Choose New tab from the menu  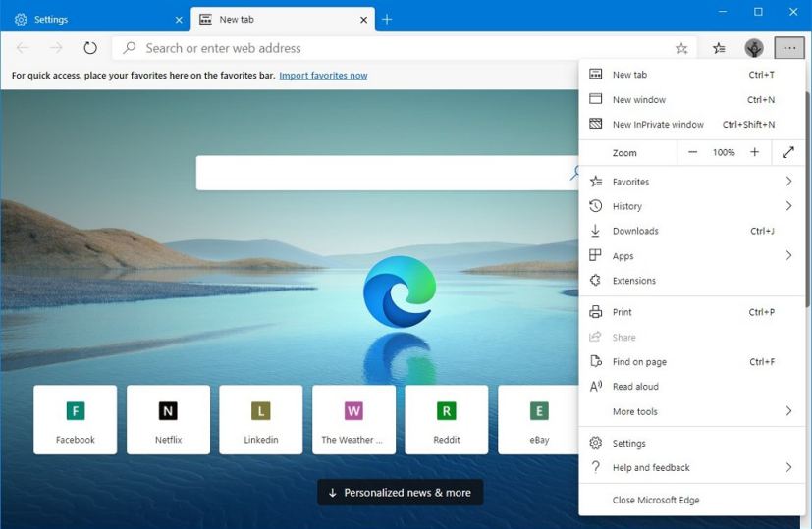[x=692, y=75]
